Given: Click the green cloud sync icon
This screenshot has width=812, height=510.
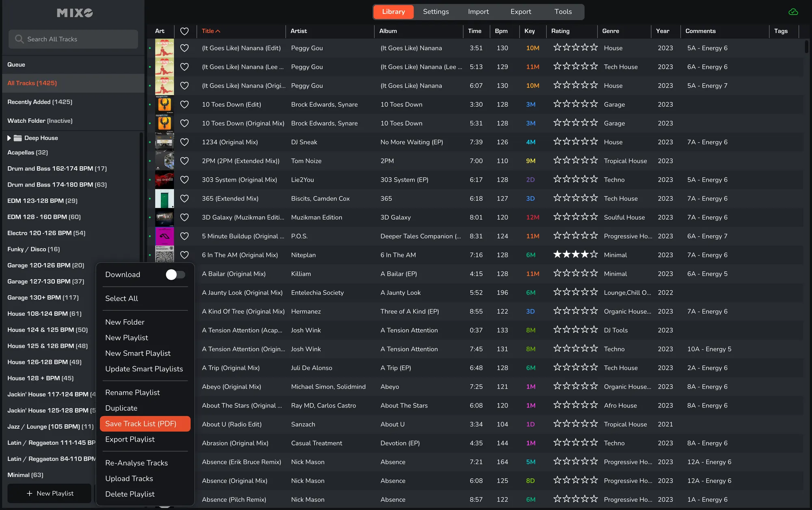Looking at the screenshot, I should pos(793,12).
